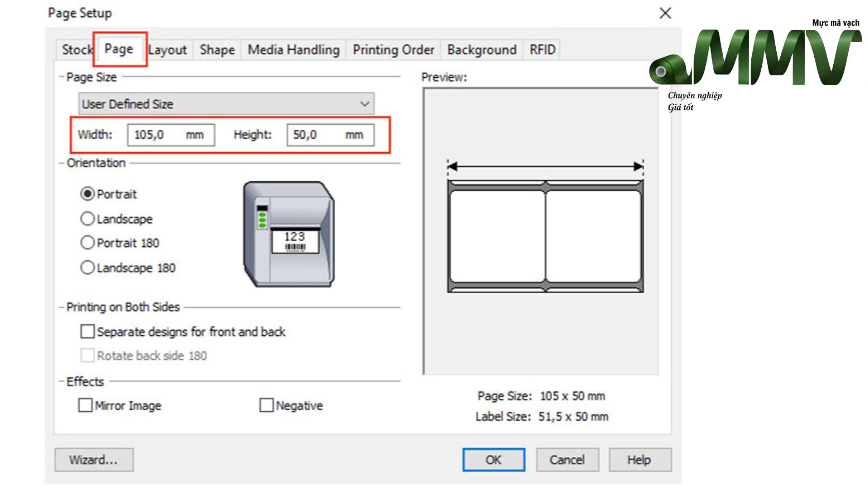
Task: Expand the User Defined Size dropdown
Action: (x=226, y=104)
